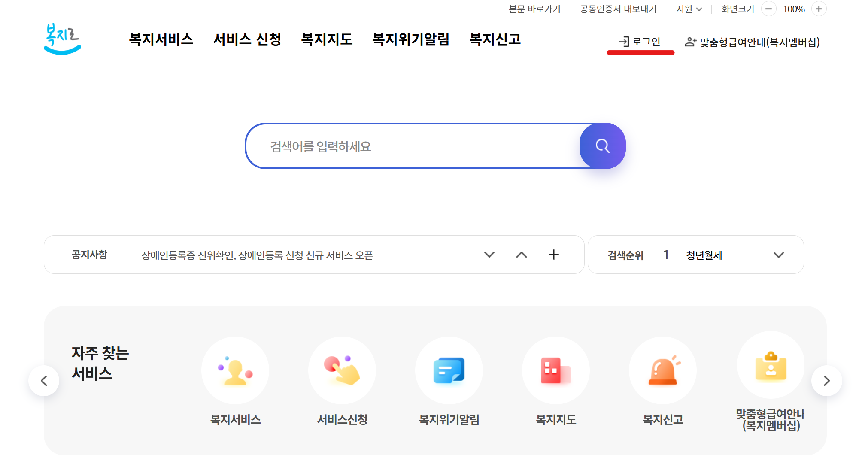Open 복지위기알림 via the chat bubble icon

[x=449, y=370]
